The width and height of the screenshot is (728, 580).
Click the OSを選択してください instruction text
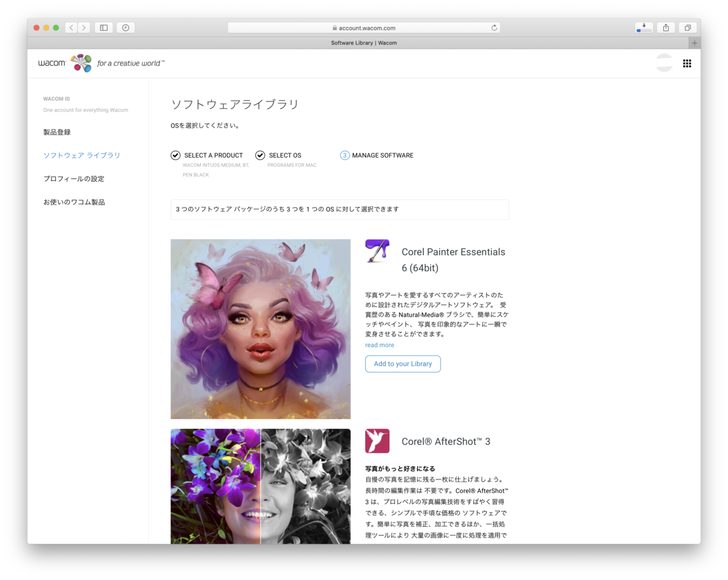205,126
